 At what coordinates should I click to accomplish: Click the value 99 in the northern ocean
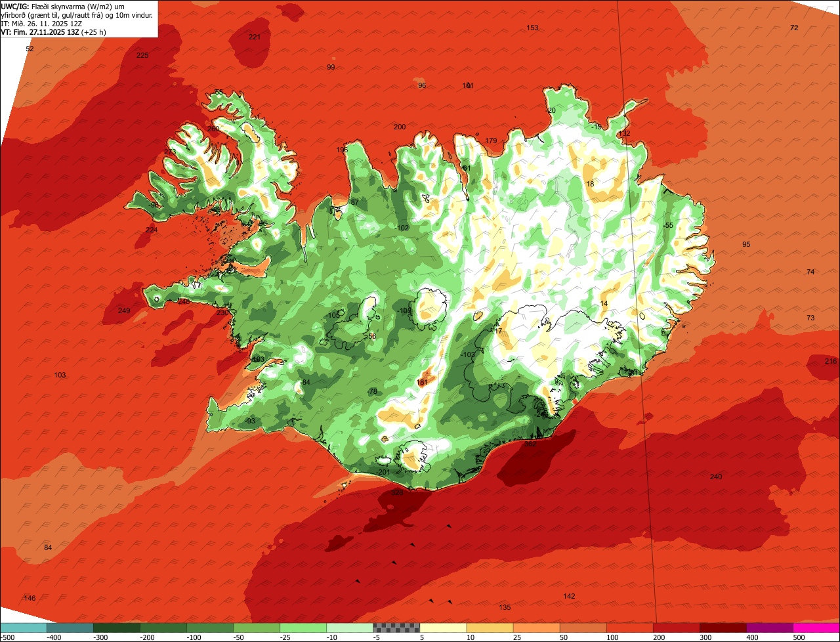tap(331, 67)
